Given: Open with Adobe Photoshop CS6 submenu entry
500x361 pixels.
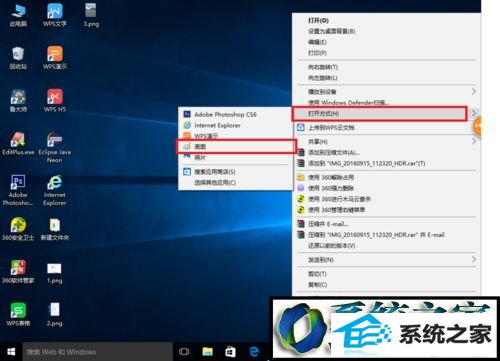Looking at the screenshot, I should click(x=235, y=114).
